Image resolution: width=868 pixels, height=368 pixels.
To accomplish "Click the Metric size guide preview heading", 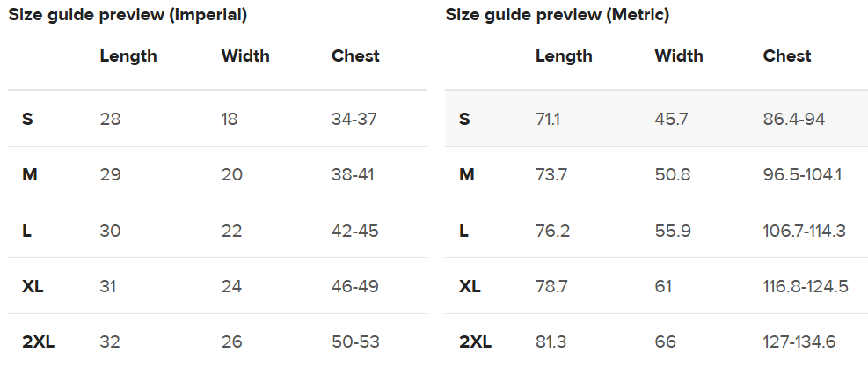I will point(558,15).
